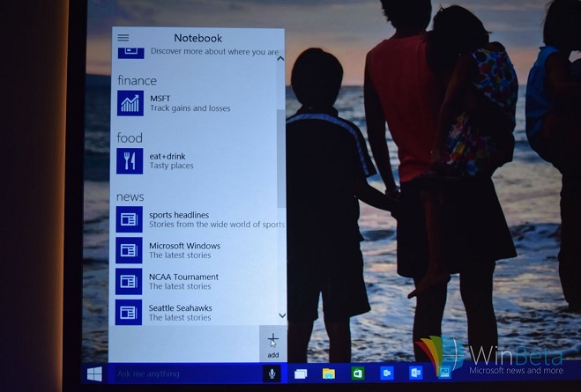Viewport: 581px width, 392px height.
Task: Click the icon beside Discover more about where you are
Action: pos(131,52)
